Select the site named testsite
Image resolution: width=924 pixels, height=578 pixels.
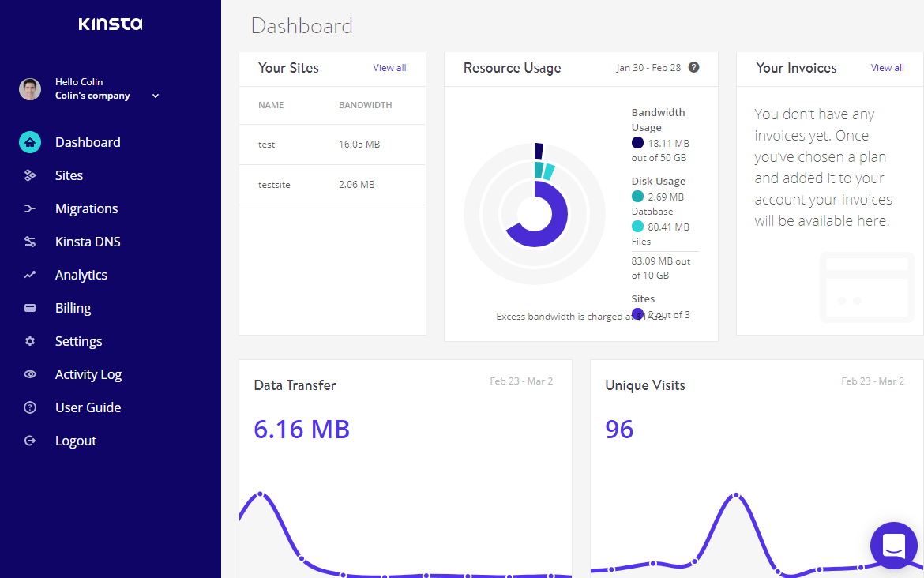(272, 184)
